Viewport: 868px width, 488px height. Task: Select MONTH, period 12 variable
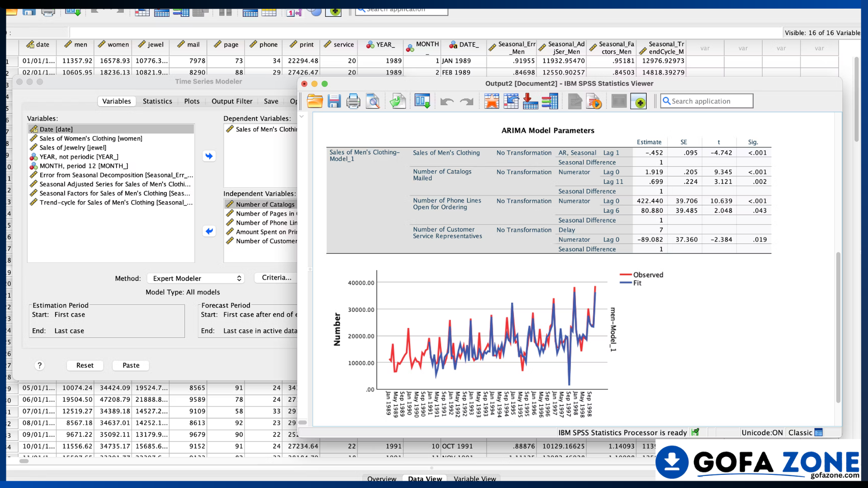(111, 166)
